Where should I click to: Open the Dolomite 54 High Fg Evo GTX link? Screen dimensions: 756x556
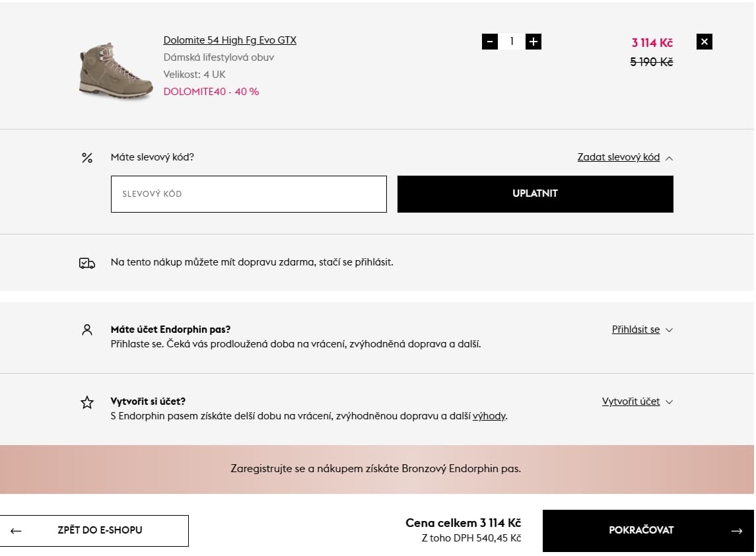pyautogui.click(x=230, y=40)
